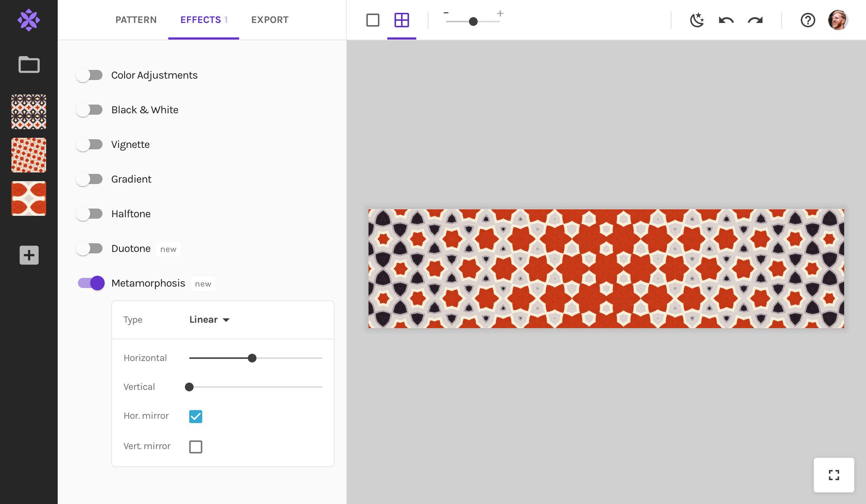
Task: Enable the Vignette toggle
Action: pos(89,144)
